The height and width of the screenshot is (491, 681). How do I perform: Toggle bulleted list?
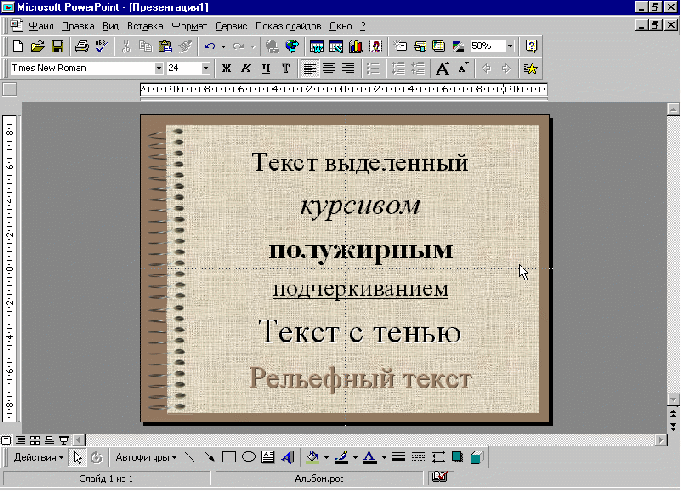tap(374, 68)
